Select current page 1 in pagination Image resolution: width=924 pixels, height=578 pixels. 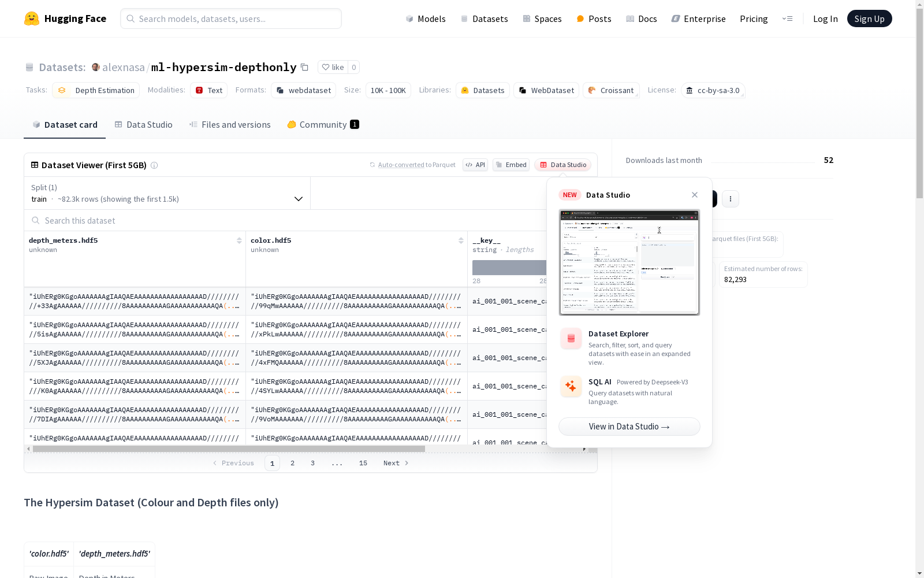click(x=273, y=463)
